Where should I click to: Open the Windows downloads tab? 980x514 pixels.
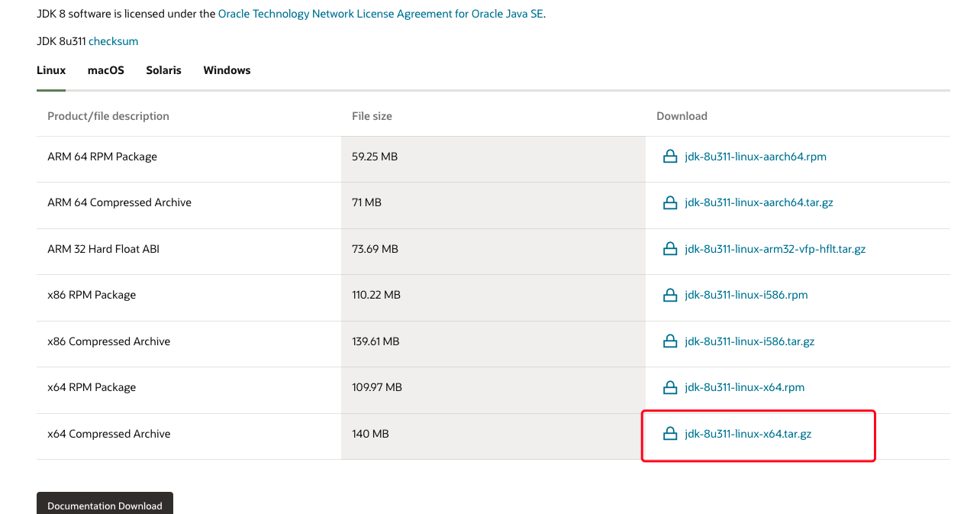(x=227, y=70)
